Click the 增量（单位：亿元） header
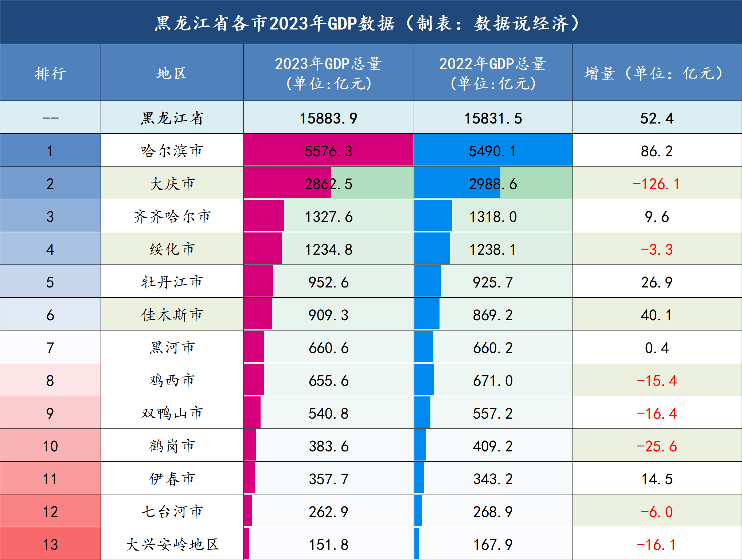742x560 pixels. [x=657, y=73]
